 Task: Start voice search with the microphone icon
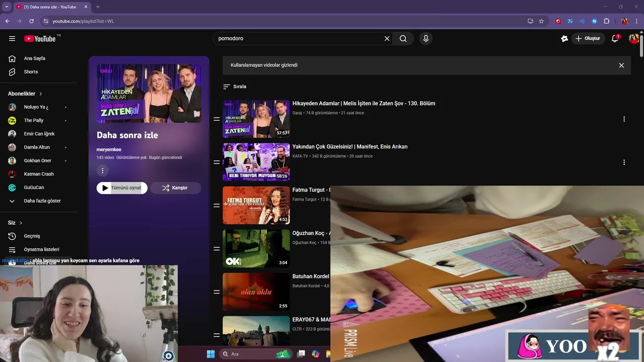(426, 39)
